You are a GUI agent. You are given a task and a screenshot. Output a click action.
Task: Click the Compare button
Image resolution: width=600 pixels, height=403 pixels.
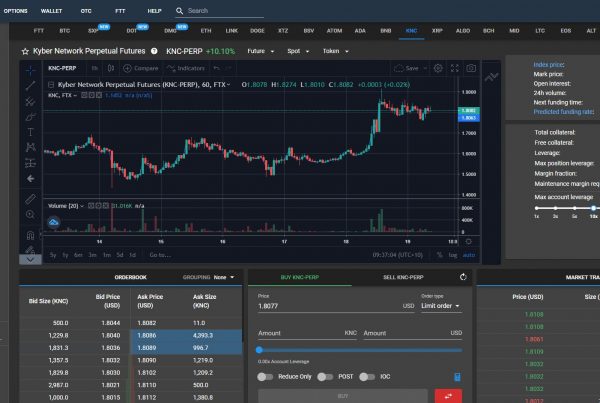coord(141,68)
